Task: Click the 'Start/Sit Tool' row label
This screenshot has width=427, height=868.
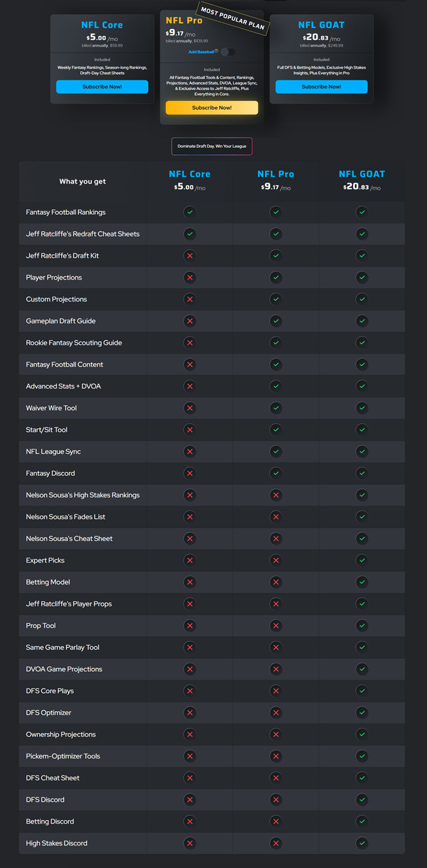Action: (46, 429)
